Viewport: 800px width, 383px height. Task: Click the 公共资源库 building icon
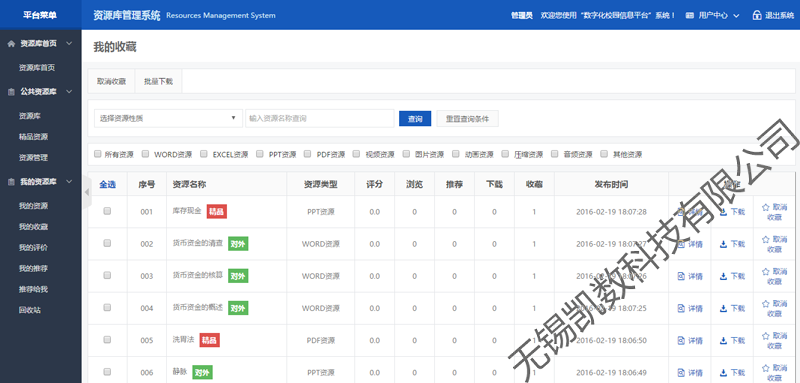tap(11, 92)
